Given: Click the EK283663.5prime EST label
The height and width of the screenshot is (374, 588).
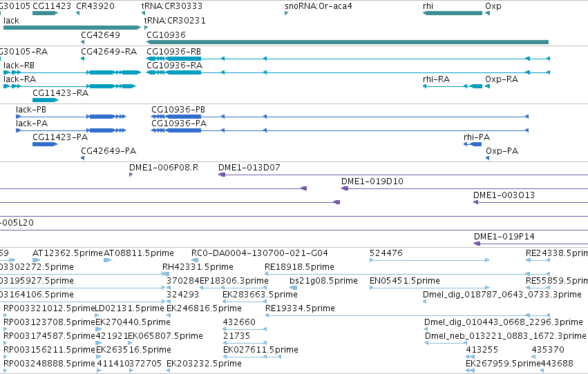Looking at the screenshot, I should click(x=260, y=295).
